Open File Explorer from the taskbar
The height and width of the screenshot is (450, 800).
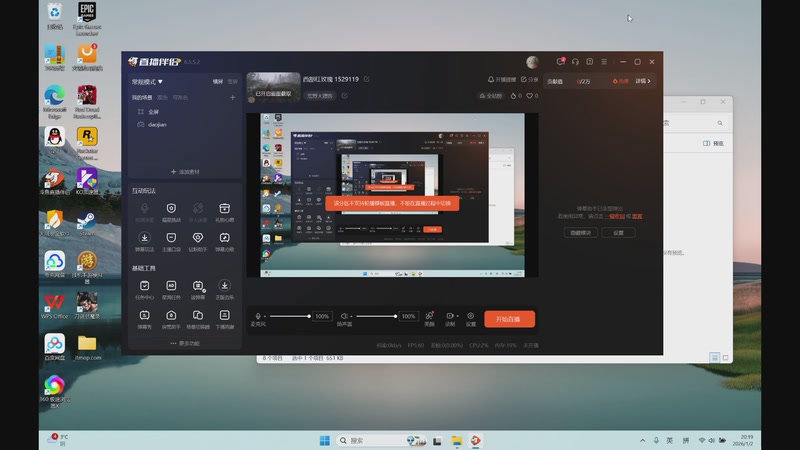pyautogui.click(x=457, y=441)
